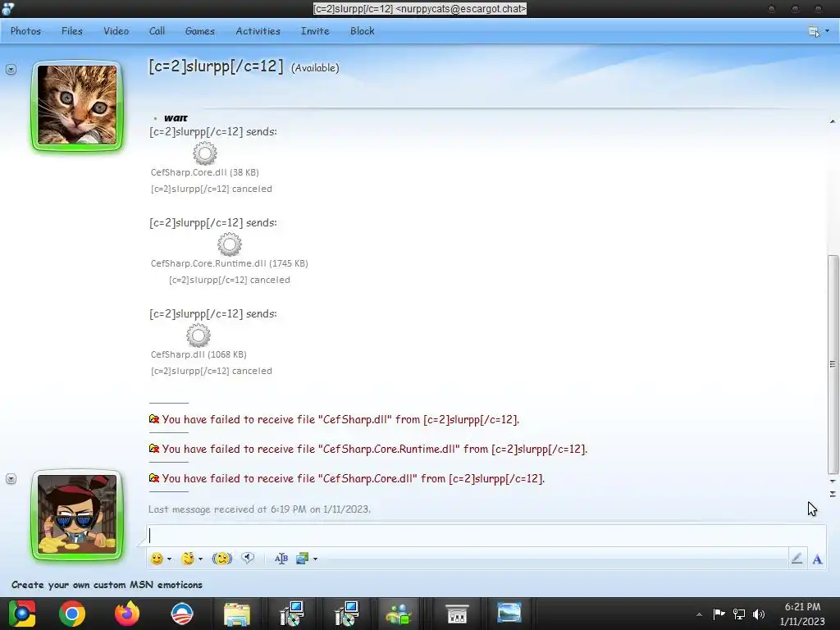Click the gear icon above CefSharp.Core.Runtime.dll (1745 KB)

(x=230, y=244)
